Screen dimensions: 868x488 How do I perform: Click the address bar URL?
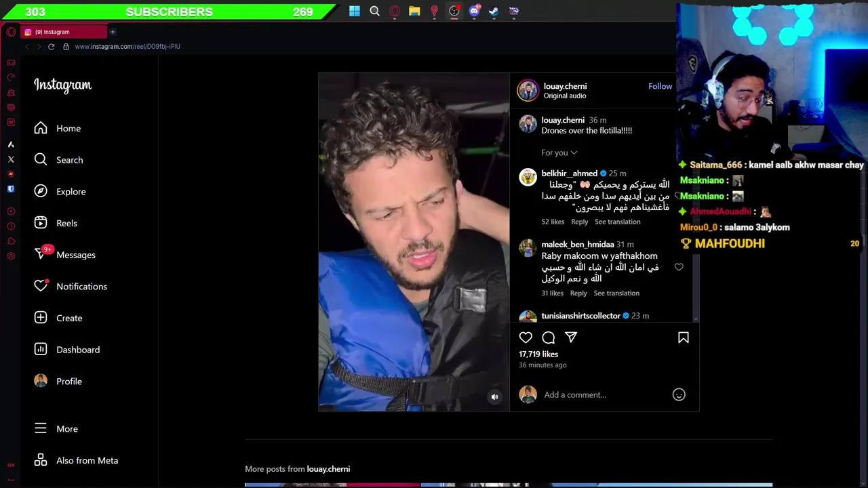[127, 47]
